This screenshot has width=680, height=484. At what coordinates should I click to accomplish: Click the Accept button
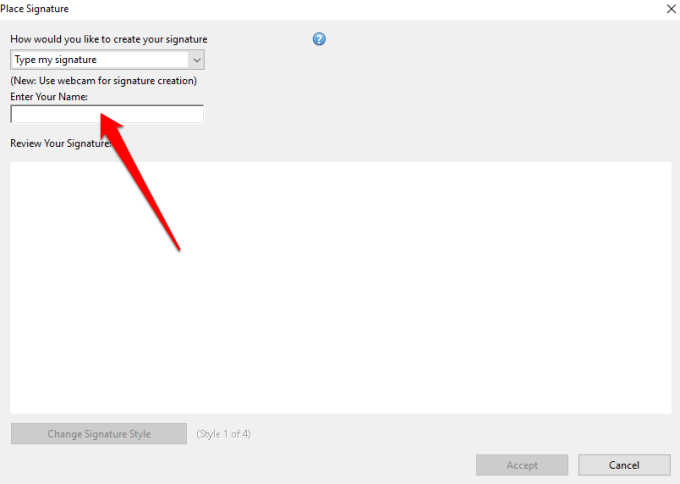point(522,465)
